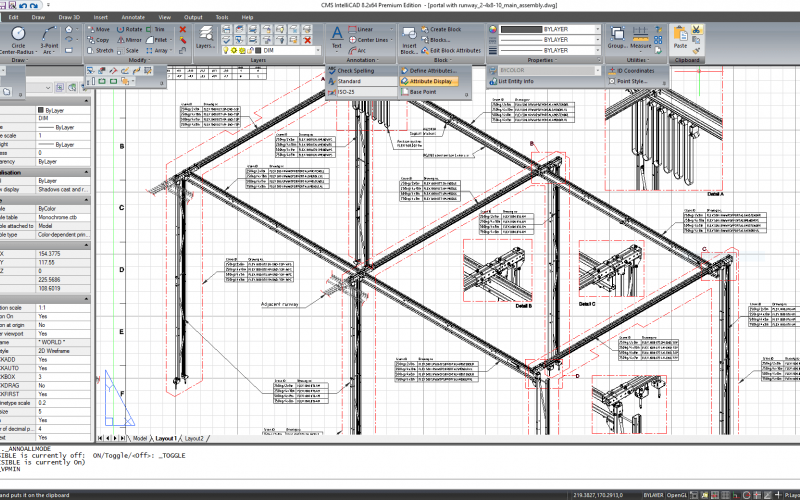
Task: Open the Annotate ribbon tab
Action: pyautogui.click(x=132, y=17)
